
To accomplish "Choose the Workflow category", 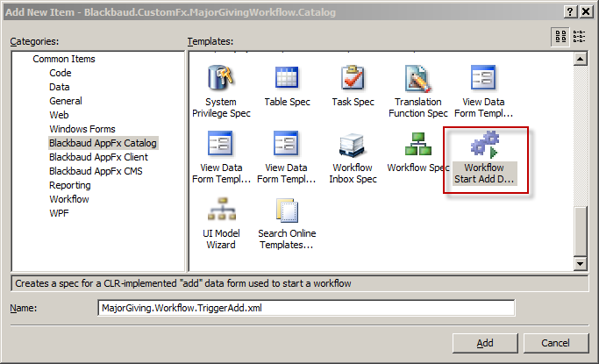I will click(x=68, y=199).
